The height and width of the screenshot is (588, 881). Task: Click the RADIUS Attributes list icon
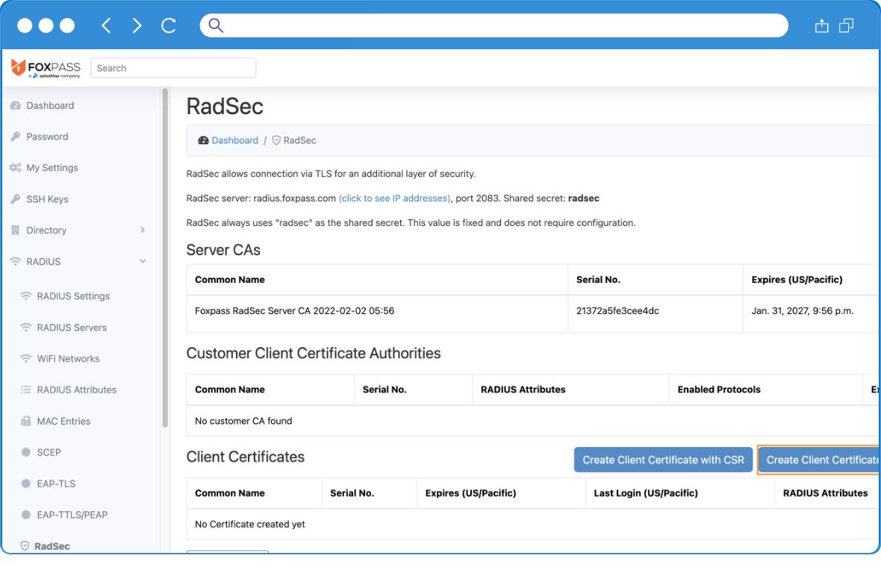[x=25, y=390]
